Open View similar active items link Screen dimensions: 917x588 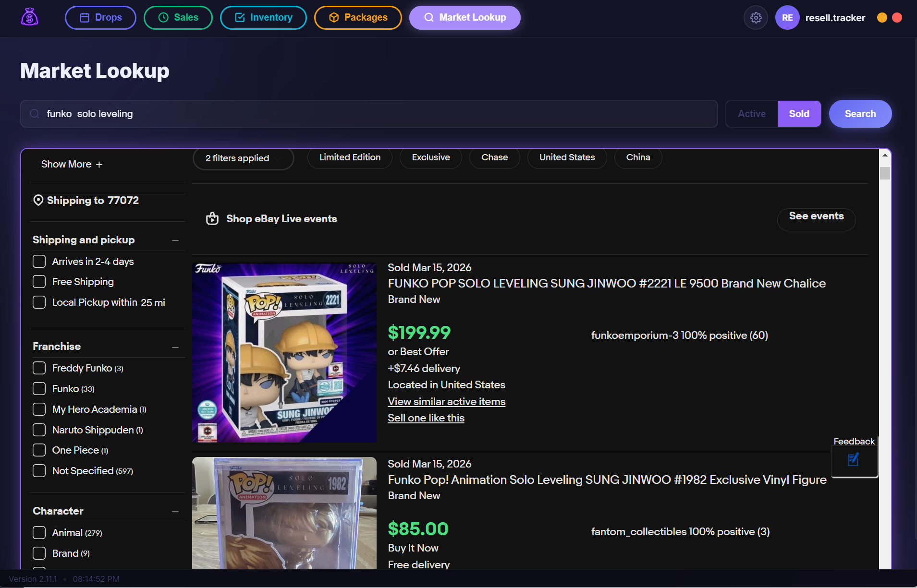[446, 402]
